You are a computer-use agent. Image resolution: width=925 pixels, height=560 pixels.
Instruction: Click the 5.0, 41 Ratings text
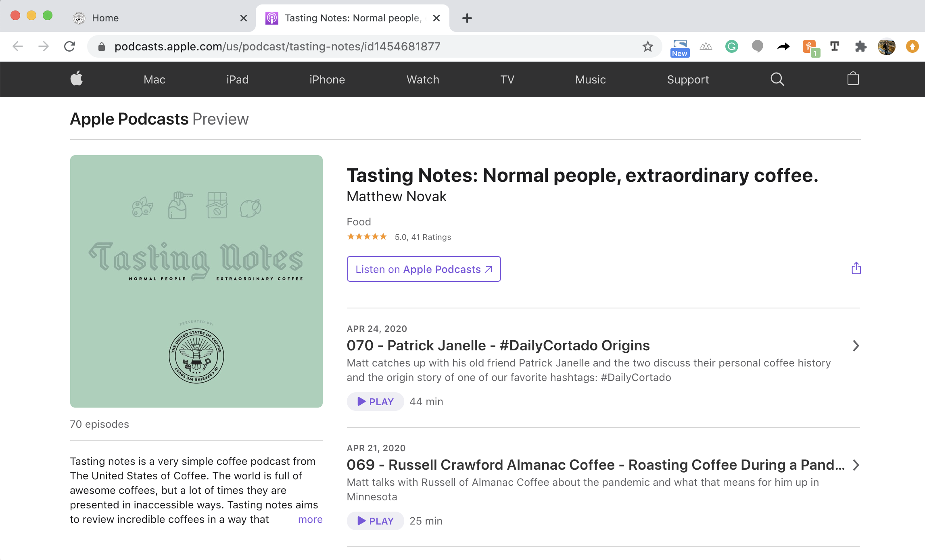tap(423, 237)
